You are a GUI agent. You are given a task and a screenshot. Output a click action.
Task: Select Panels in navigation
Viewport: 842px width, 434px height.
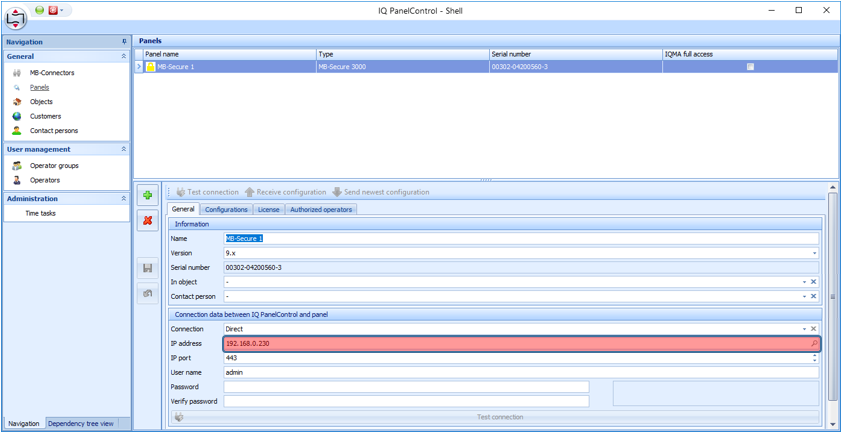(39, 87)
